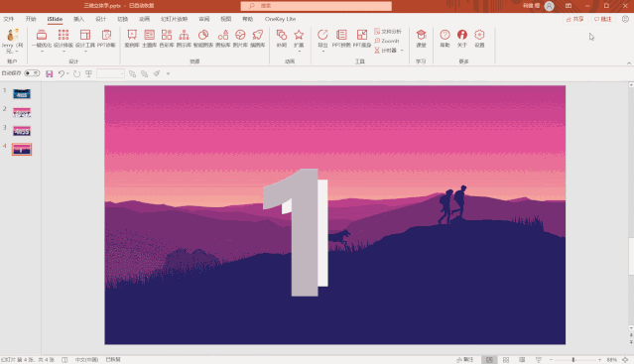Switch to the 设计 Design tab
The width and height of the screenshot is (634, 364).
pyautogui.click(x=100, y=19)
